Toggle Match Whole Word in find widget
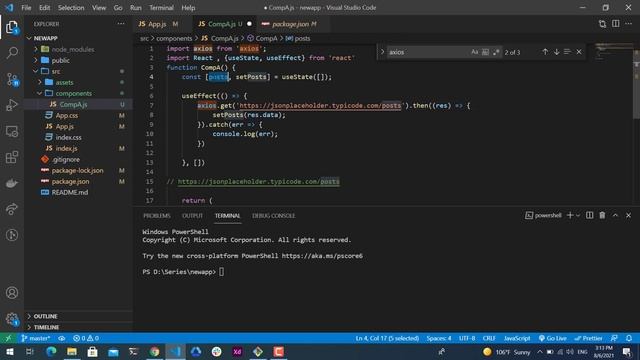Screen dimensions: 640x360 coord(485,52)
